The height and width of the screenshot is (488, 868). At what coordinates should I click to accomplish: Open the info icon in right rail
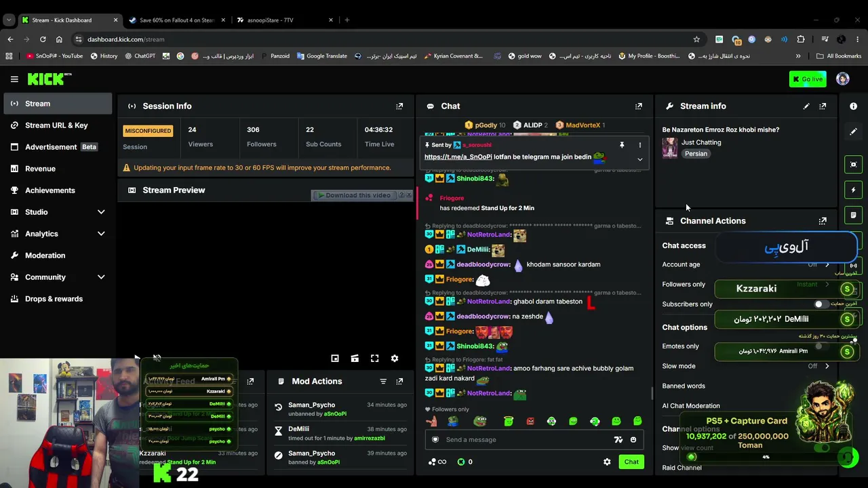click(x=853, y=106)
